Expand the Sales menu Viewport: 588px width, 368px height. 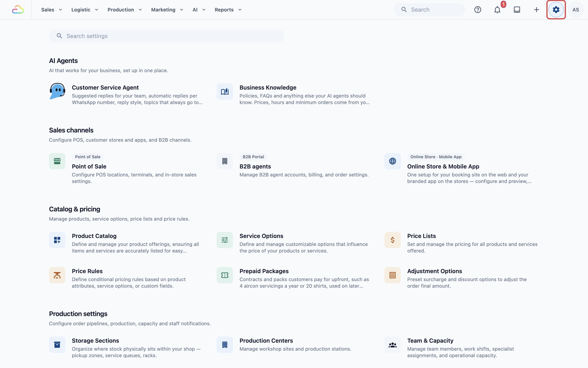pos(51,10)
